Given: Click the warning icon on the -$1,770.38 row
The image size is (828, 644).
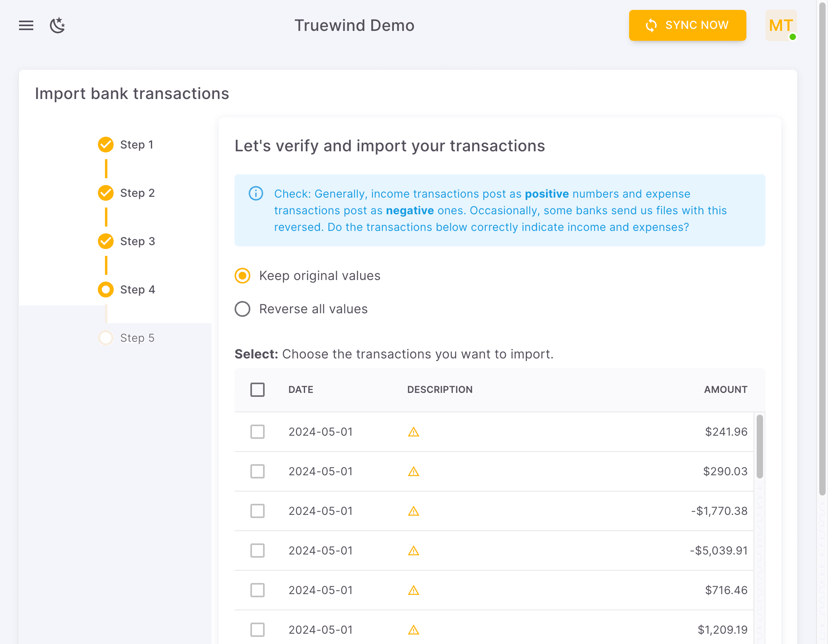Looking at the screenshot, I should point(414,511).
